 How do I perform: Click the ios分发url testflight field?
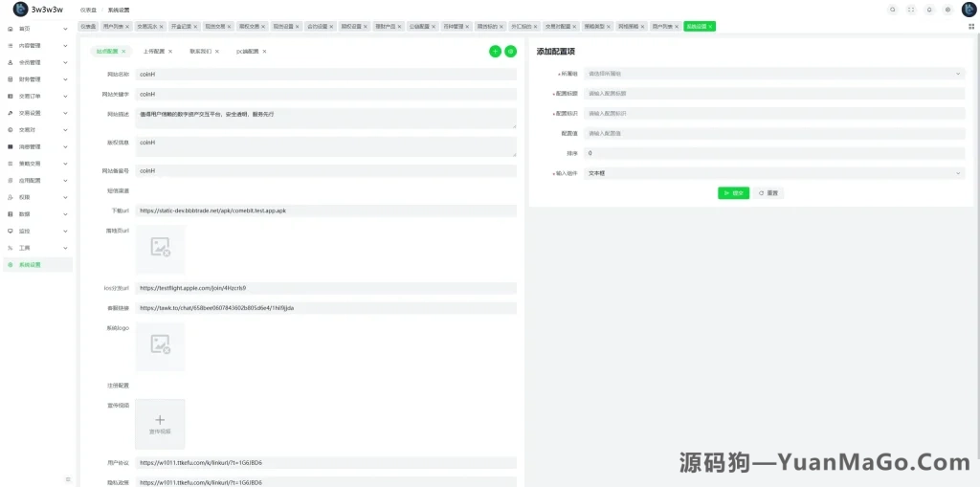[x=326, y=288]
